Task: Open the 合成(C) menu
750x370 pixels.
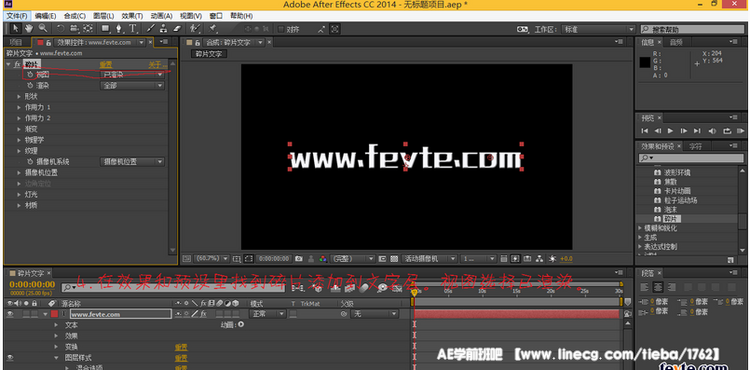Action: tap(75, 16)
